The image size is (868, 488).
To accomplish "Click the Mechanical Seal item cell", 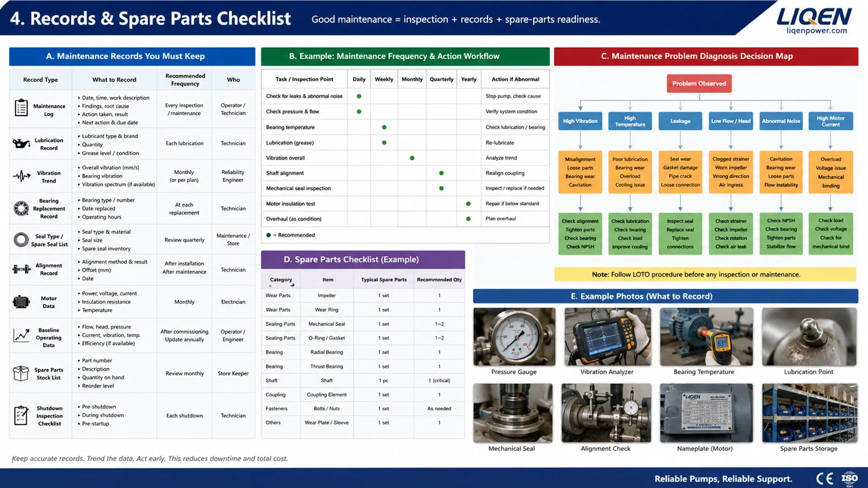I will [326, 324].
